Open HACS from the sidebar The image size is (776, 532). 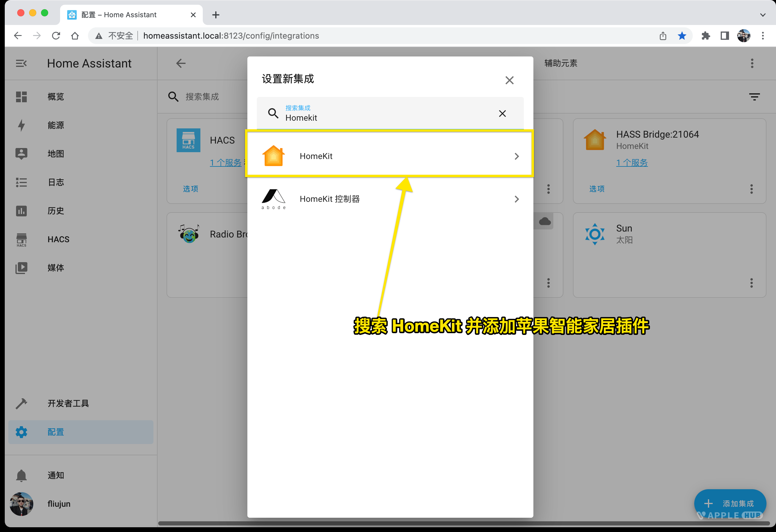click(58, 239)
